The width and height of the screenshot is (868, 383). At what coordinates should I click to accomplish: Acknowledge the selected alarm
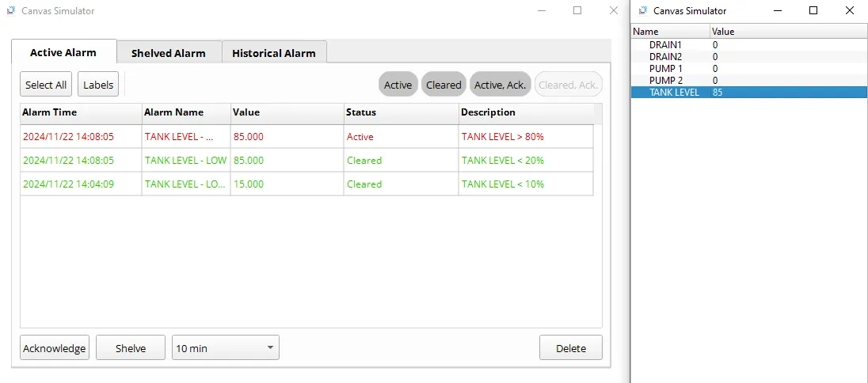(54, 348)
